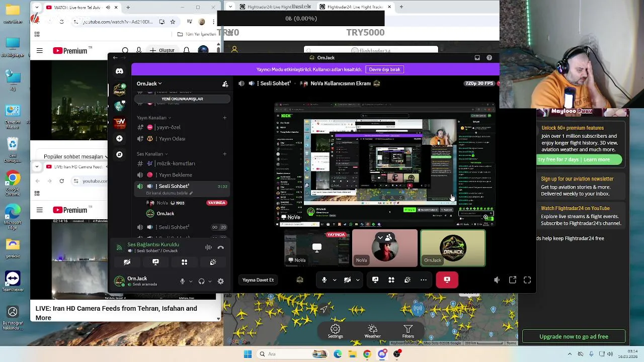Open noise suppression waveform icon in voice panel
The width and height of the screenshot is (644, 362).
click(x=208, y=247)
